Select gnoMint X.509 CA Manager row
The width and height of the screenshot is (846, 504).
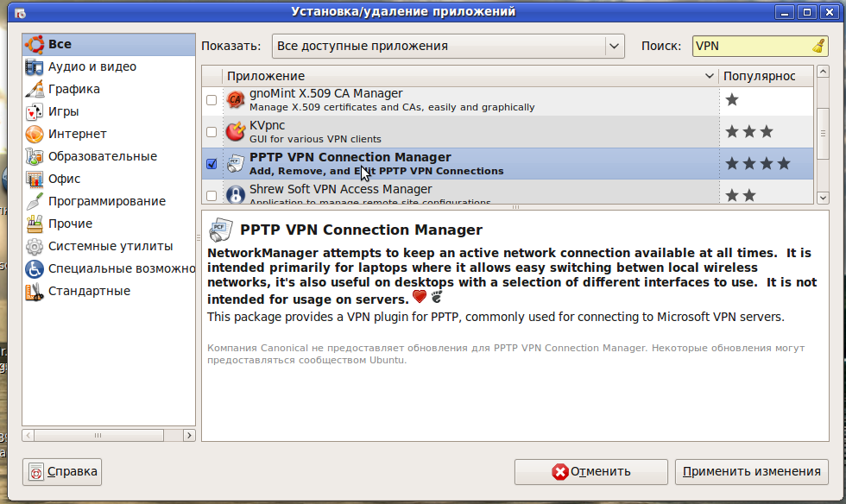[508, 100]
